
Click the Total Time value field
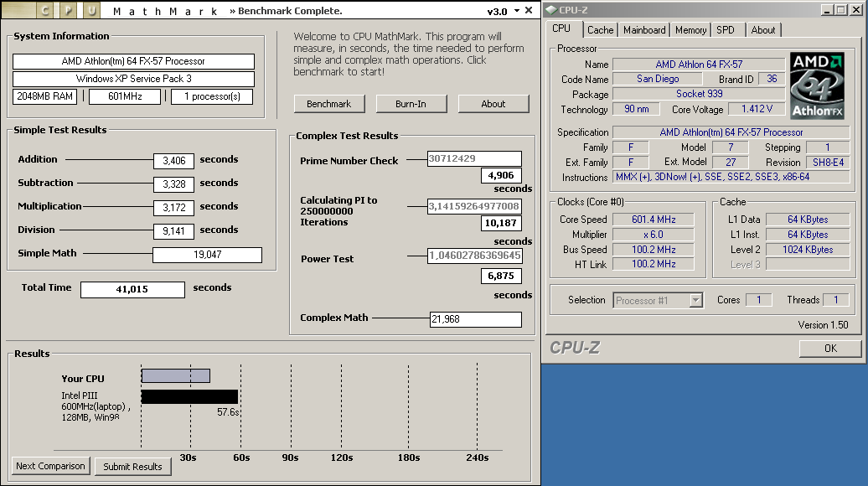pos(132,289)
